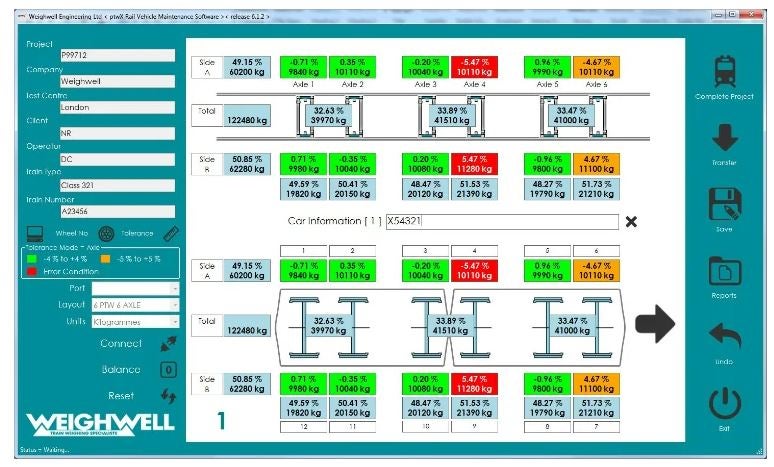
Task: Click the Balance zero icon
Action: 169,369
